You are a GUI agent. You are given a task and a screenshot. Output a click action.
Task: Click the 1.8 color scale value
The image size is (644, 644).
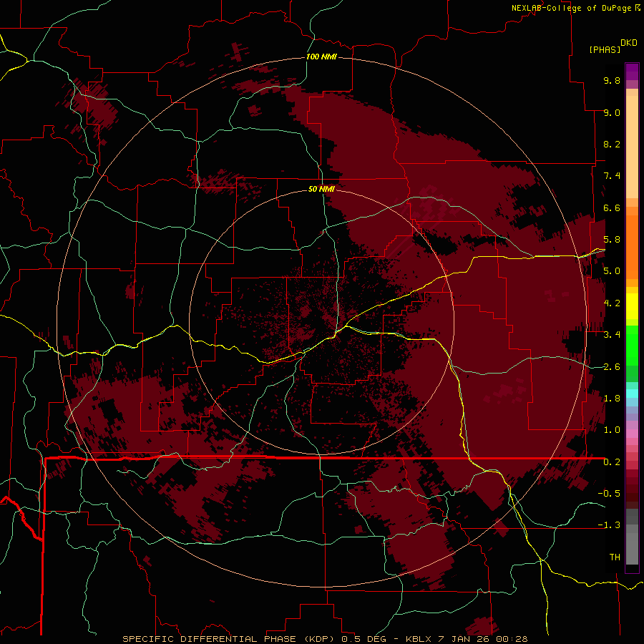(612, 399)
